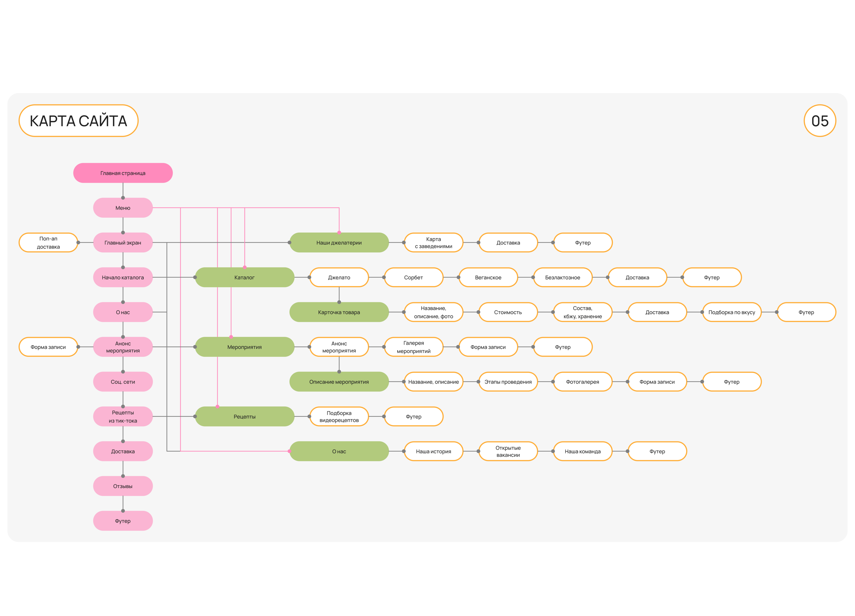Viewport: 855px width, 616px height.
Task: Click the 05 page number badge
Action: (x=819, y=121)
